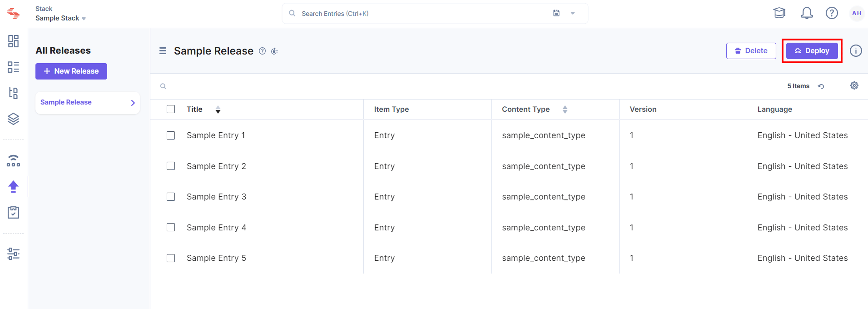The width and height of the screenshot is (868, 309).
Task: Open the Sample Stack dropdown
Action: tap(61, 18)
